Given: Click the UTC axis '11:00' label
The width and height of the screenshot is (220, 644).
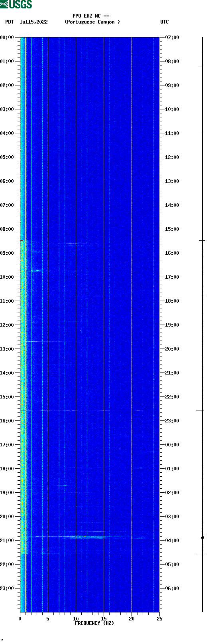Looking at the screenshot, I should point(172,133).
